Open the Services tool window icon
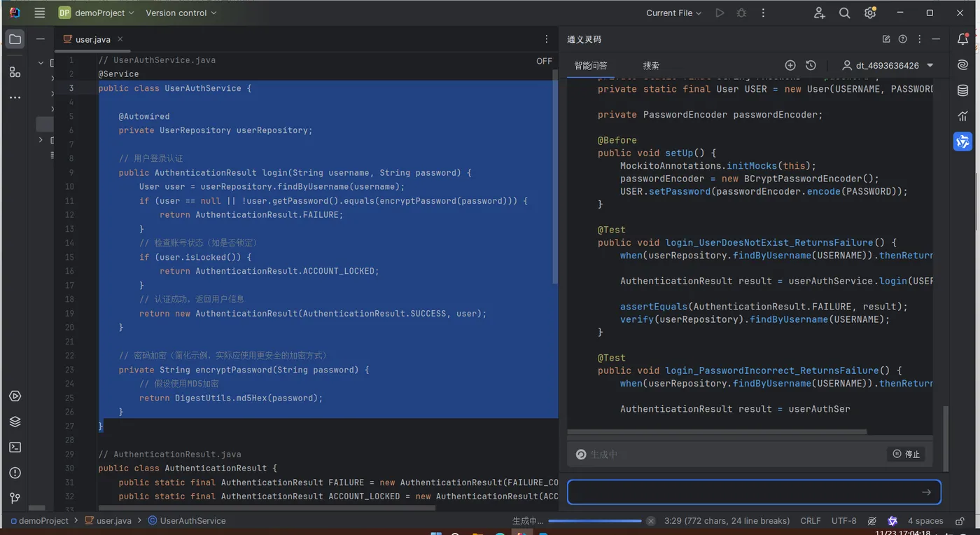 click(x=15, y=396)
